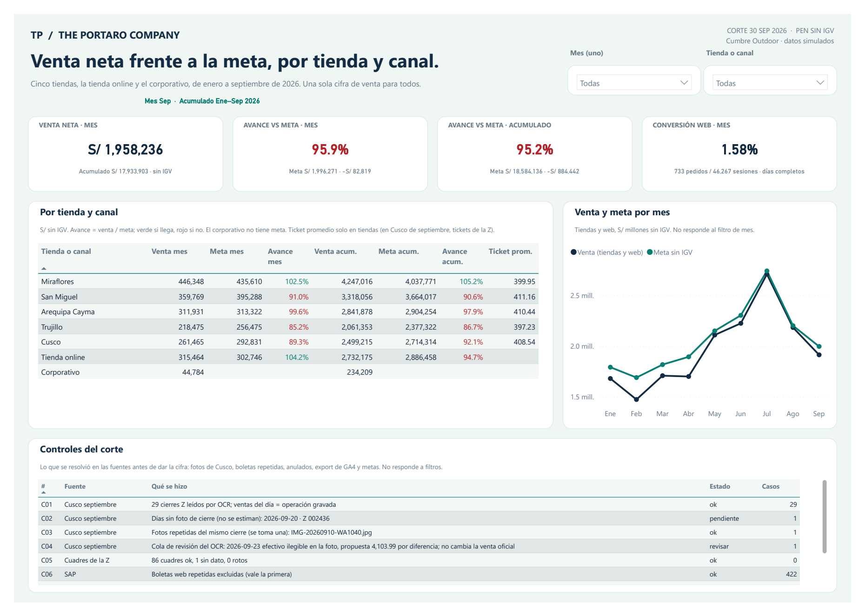Screen dimensions: 865x616
Task: Click the 1.58% conversión web KPI
Action: pos(739,150)
